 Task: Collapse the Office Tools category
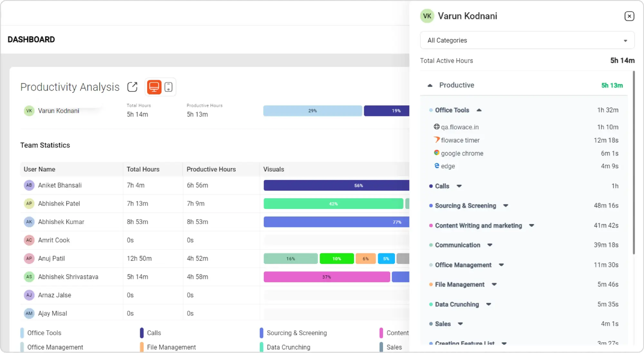[479, 110]
